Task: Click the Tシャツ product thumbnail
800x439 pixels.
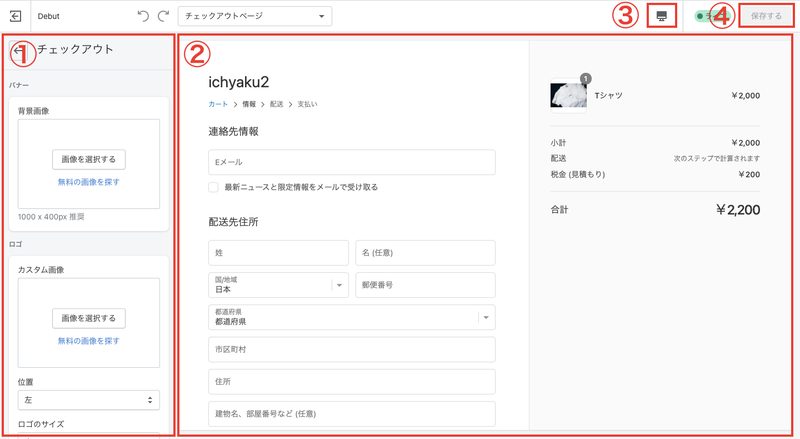Action: pos(568,95)
